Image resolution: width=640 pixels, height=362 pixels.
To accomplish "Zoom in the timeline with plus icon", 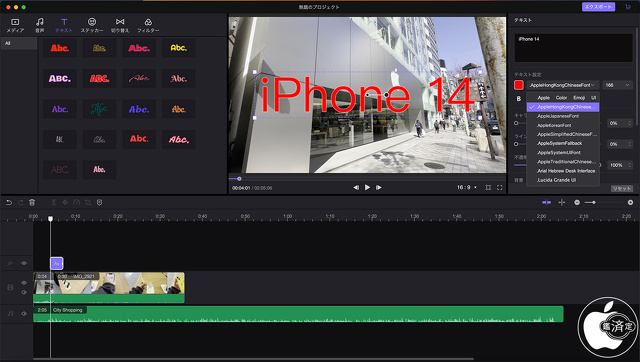I will click(x=630, y=202).
